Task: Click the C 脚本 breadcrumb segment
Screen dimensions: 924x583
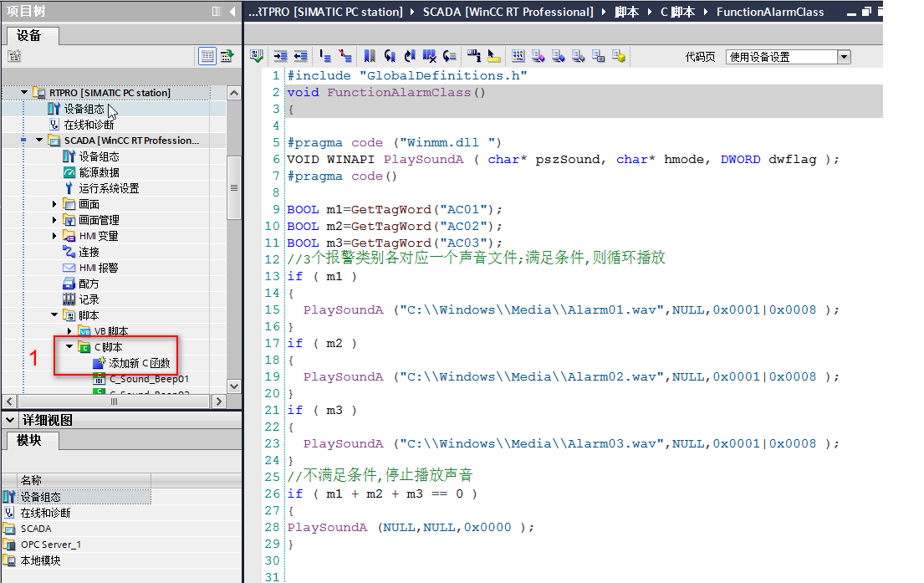Action: coord(677,12)
